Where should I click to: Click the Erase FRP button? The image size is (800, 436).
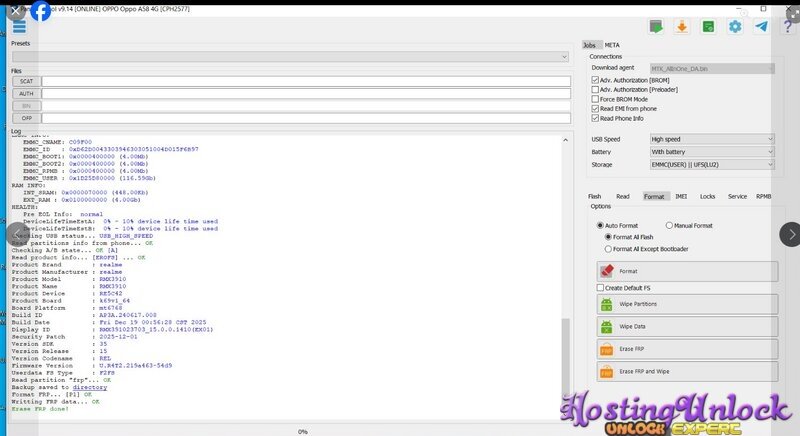coord(686,349)
